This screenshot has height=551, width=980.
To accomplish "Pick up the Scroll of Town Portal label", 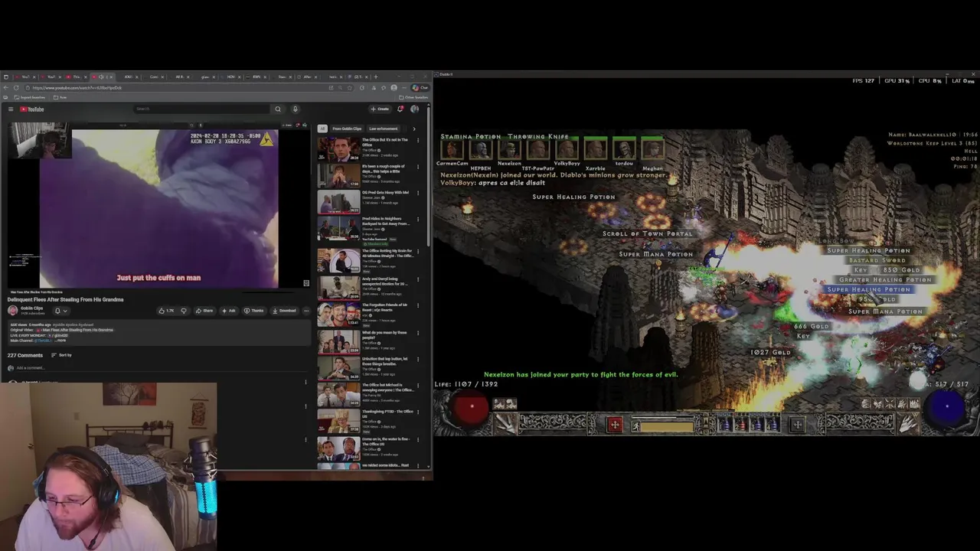I will click(x=647, y=233).
